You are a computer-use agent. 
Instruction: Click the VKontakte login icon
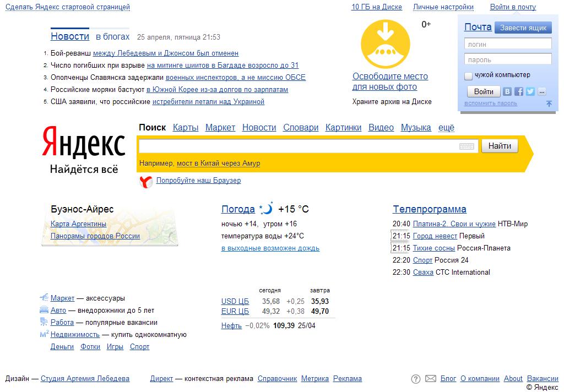(x=507, y=91)
